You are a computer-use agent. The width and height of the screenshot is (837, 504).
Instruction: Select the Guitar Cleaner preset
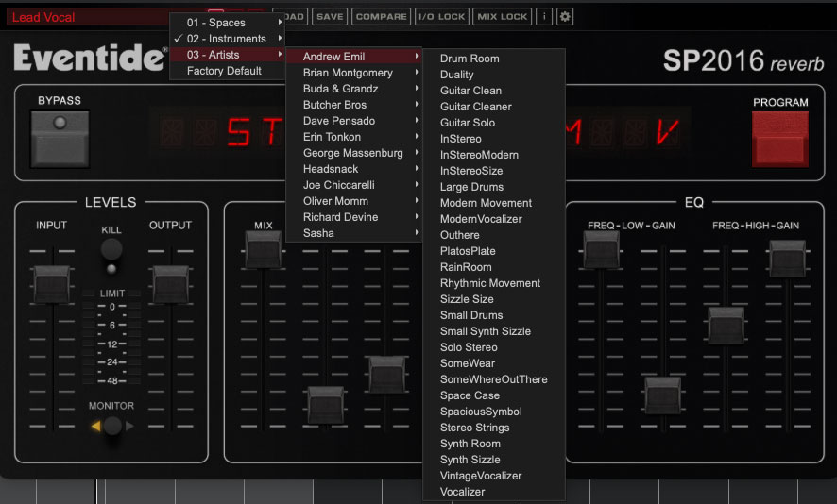(494, 107)
